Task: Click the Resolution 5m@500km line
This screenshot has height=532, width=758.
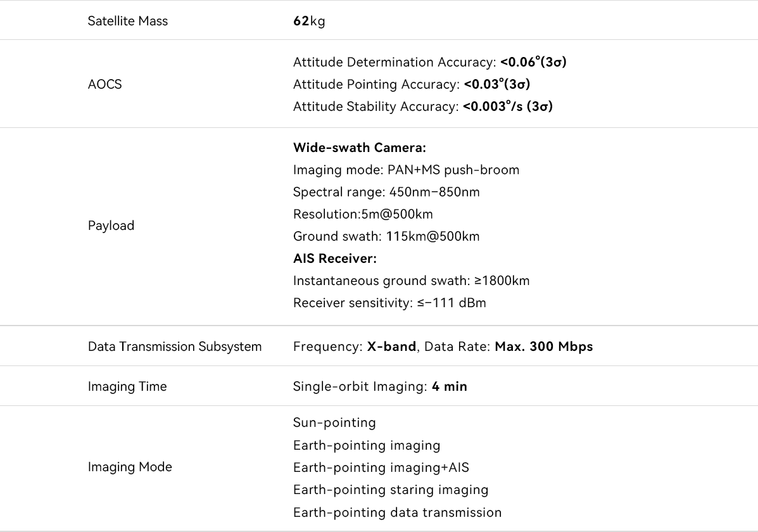Action: (363, 214)
